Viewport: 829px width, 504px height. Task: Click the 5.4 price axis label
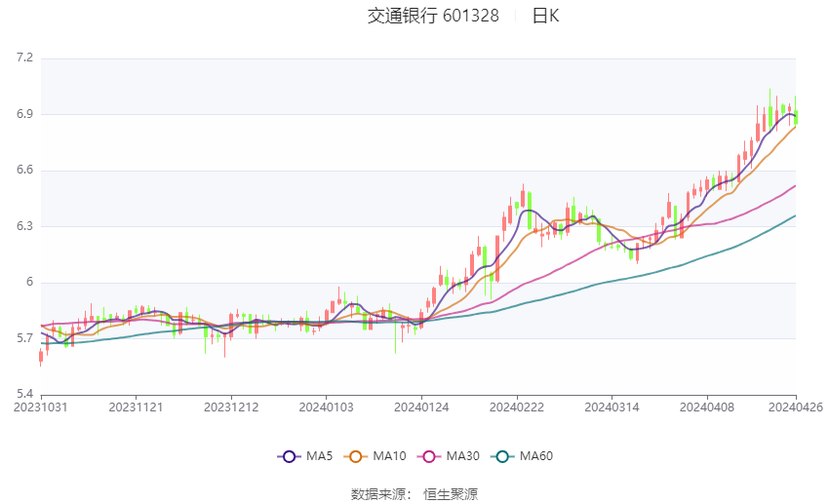[x=24, y=394]
